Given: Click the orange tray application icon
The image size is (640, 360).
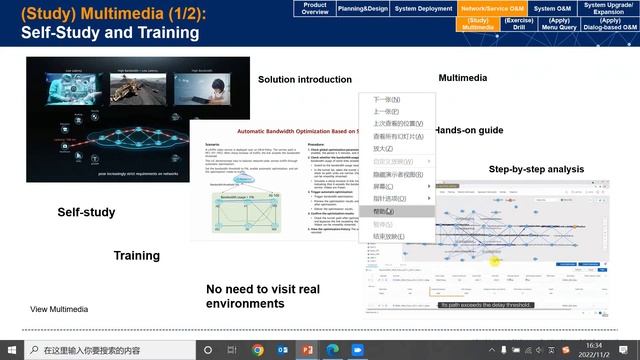Looking at the screenshot, I should point(566,350).
